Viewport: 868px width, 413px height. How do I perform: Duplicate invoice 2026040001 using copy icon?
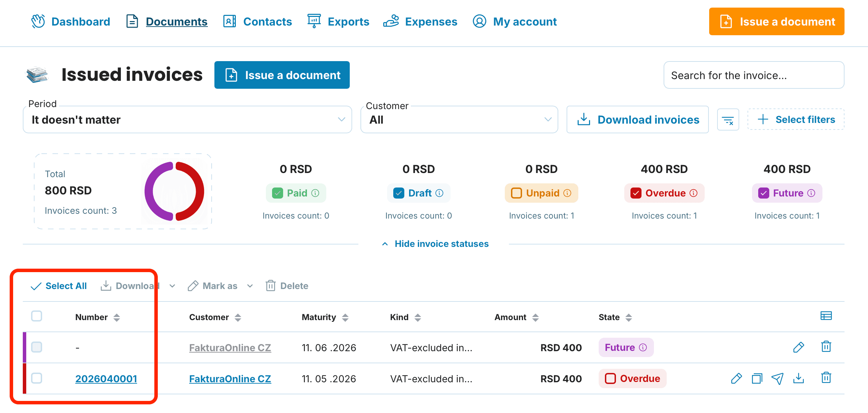tap(757, 378)
